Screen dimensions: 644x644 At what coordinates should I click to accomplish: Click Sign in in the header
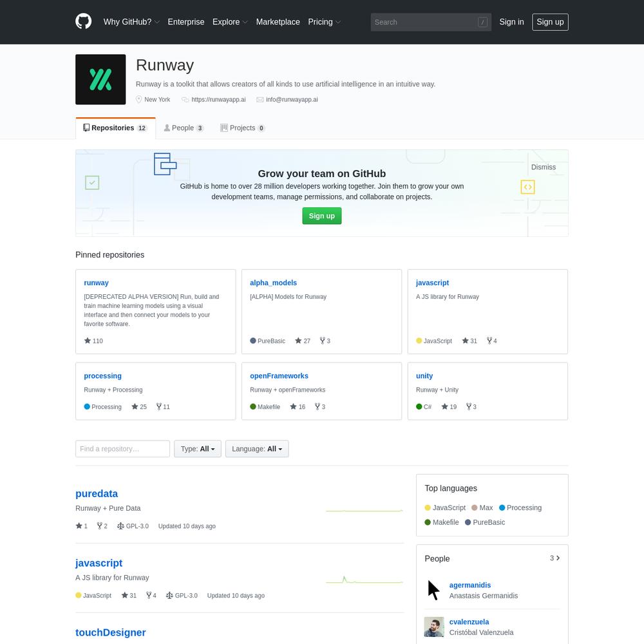point(511,22)
